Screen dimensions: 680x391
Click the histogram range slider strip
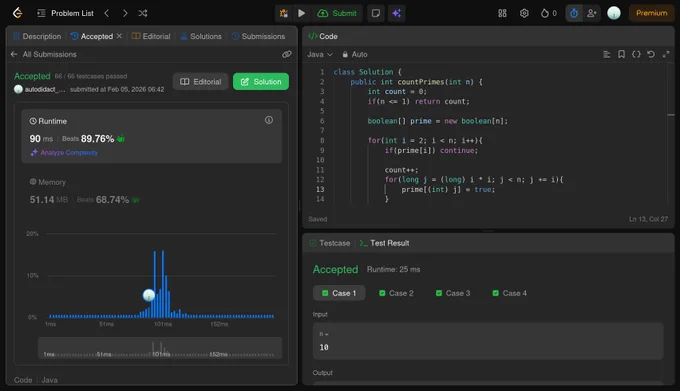pos(160,348)
